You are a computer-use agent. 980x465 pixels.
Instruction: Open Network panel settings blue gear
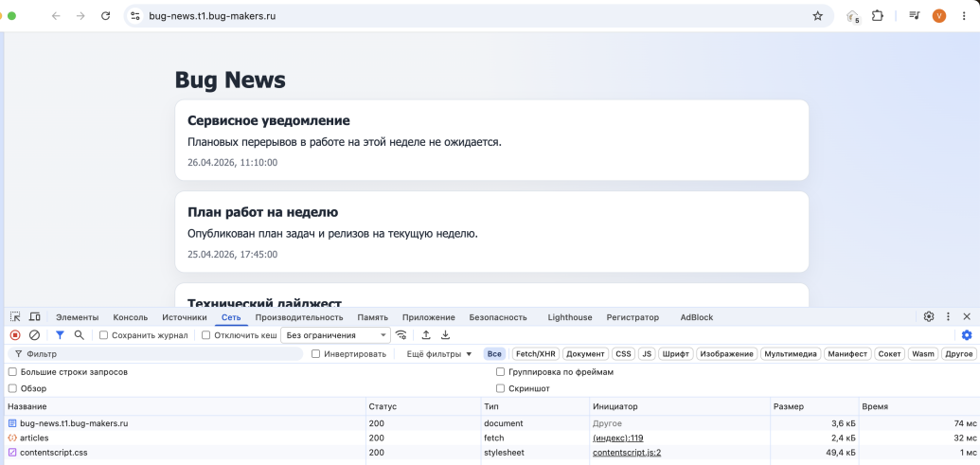967,335
